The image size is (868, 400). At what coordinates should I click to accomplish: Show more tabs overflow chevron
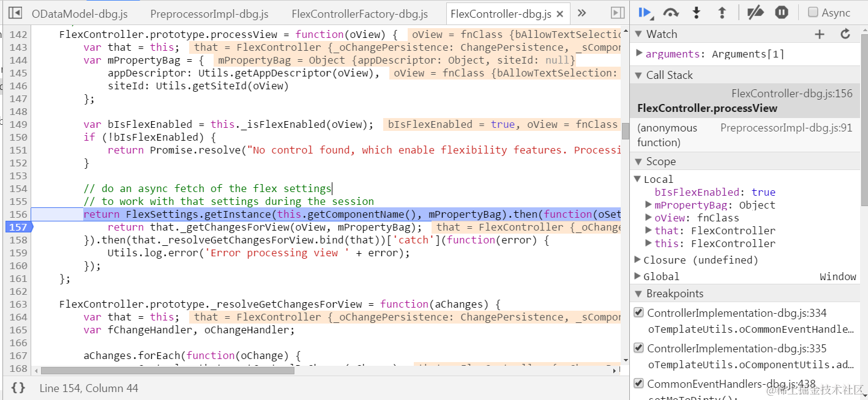coord(582,13)
